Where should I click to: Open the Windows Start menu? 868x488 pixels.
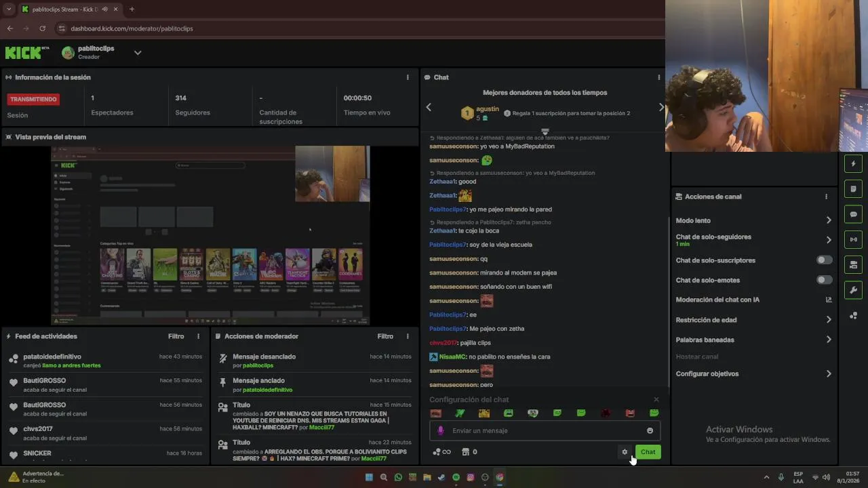point(369,477)
